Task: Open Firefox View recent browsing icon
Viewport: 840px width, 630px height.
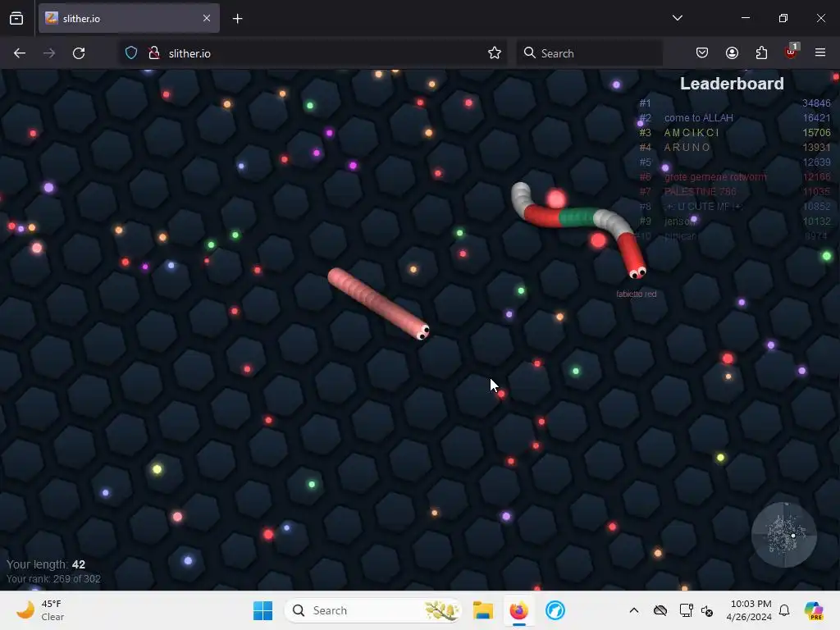Action: click(16, 18)
